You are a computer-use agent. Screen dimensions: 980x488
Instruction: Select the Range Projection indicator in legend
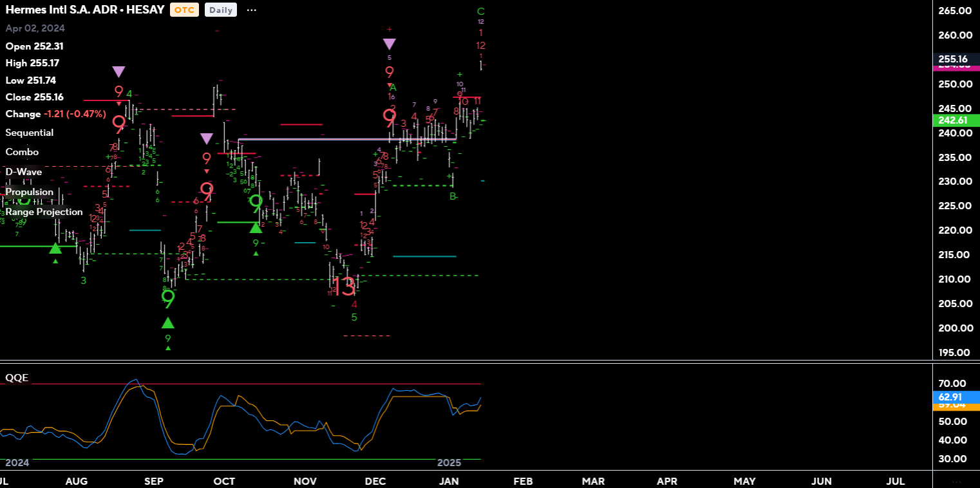click(x=44, y=212)
